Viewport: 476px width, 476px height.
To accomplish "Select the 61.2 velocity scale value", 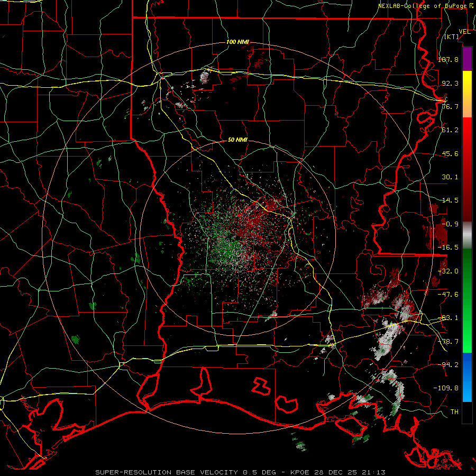I will click(x=450, y=130).
